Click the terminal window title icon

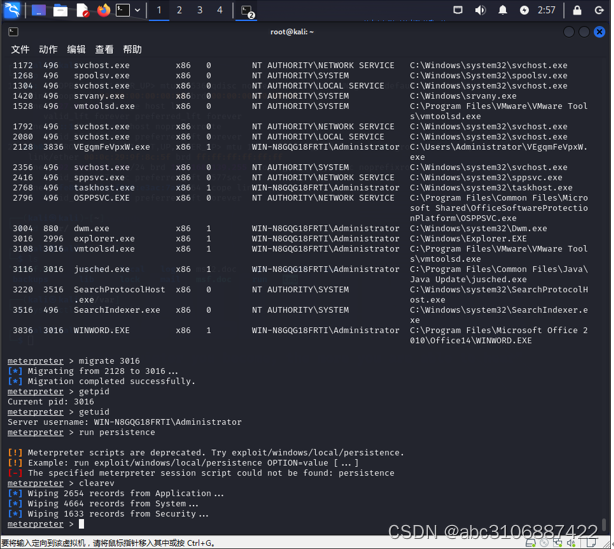pos(13,32)
